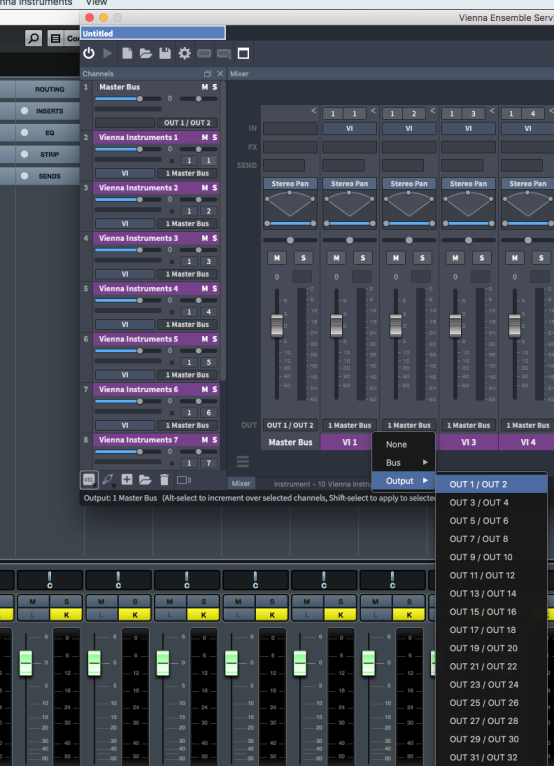The width and height of the screenshot is (554, 766).
Task: Mute Vienna Instruments 4 in the channel list
Action: (x=205, y=289)
